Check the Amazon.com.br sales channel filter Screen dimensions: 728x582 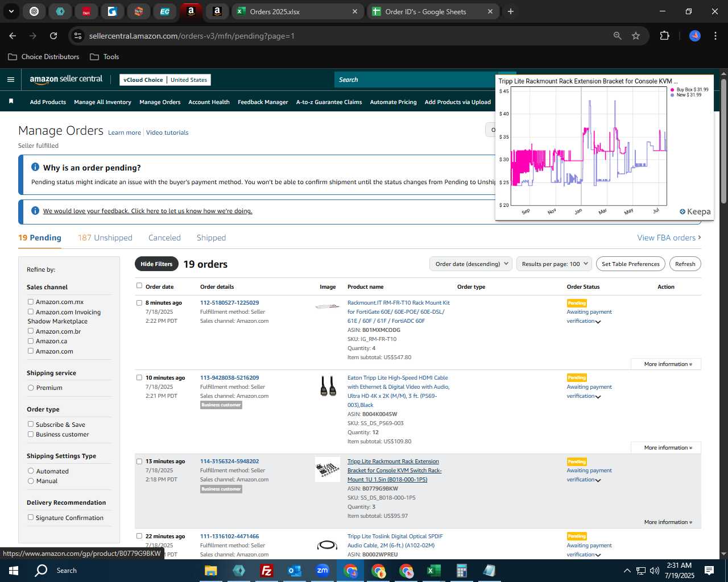tap(31, 331)
